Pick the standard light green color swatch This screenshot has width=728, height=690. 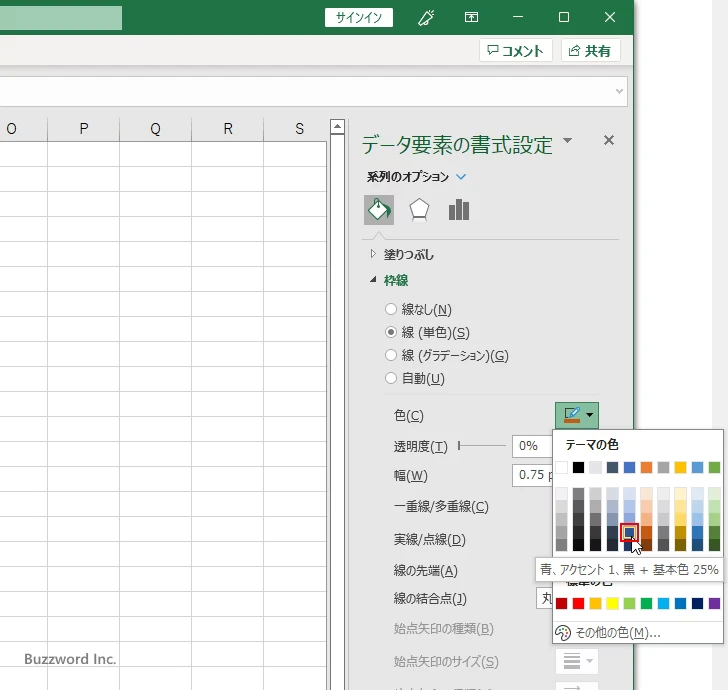629,603
